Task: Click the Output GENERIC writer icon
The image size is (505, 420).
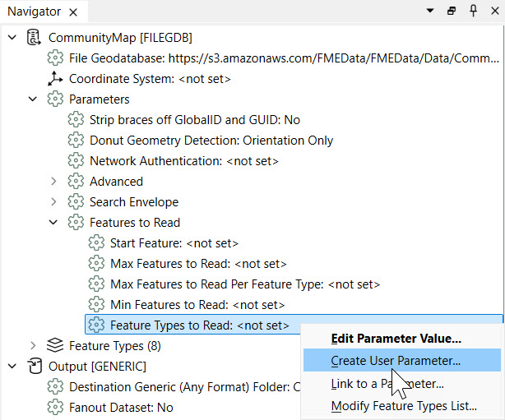Action: [x=35, y=367]
